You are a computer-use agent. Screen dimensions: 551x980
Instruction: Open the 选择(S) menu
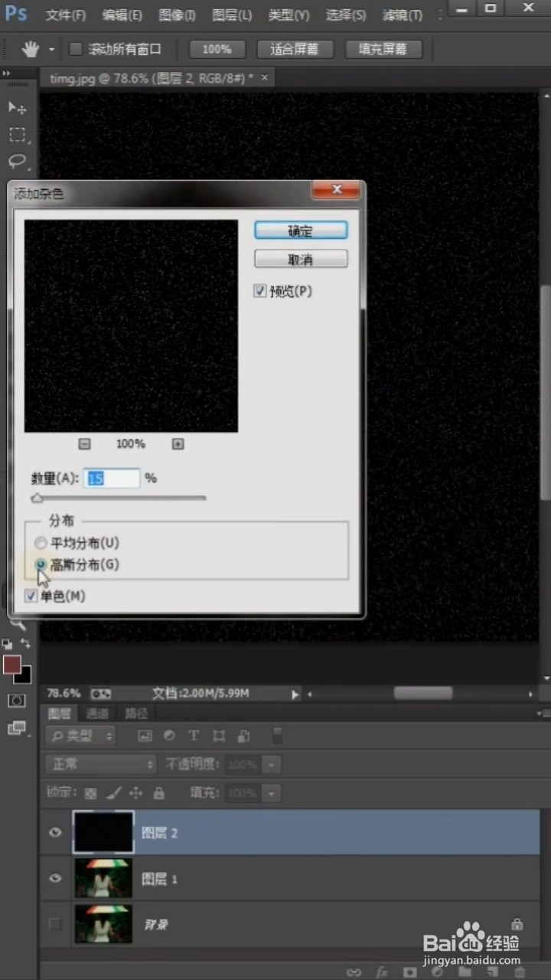[345, 15]
